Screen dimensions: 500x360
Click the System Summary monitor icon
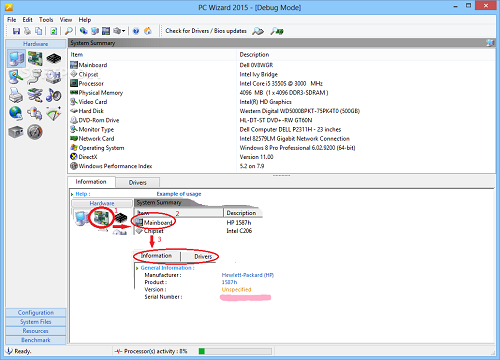pyautogui.click(x=16, y=59)
